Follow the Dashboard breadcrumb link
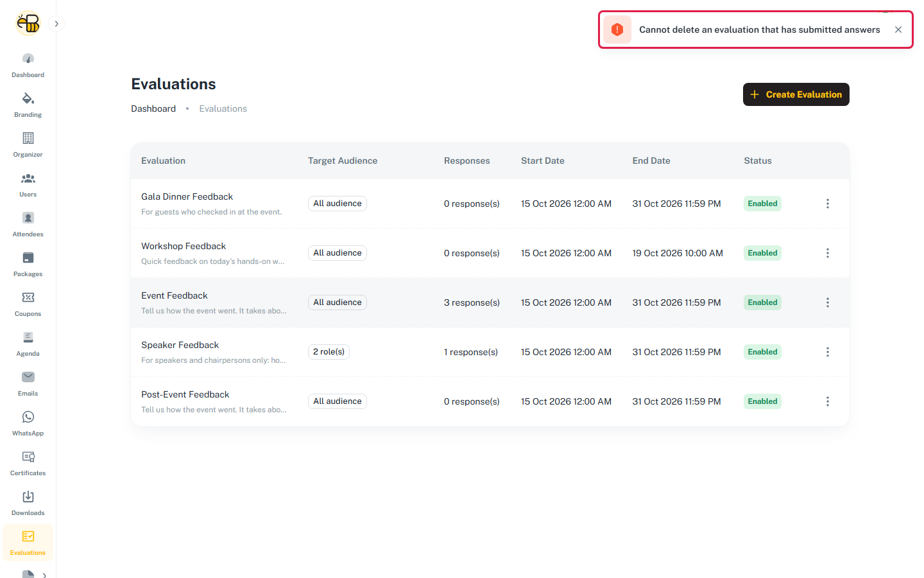The image size is (924, 578). click(x=153, y=109)
